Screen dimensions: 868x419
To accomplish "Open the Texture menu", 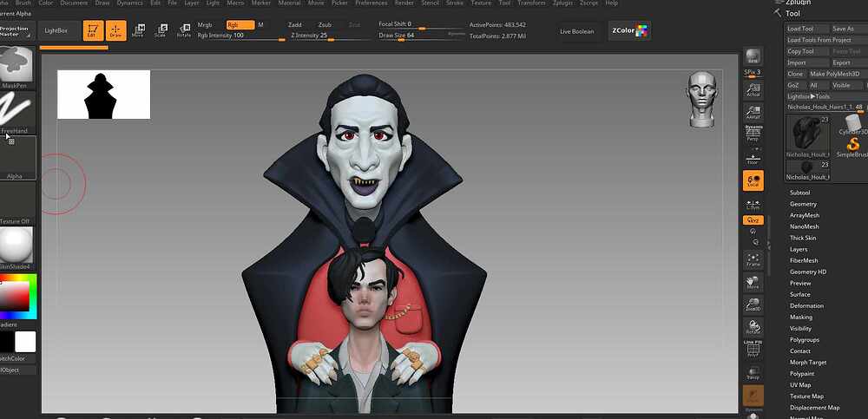I will point(481,3).
